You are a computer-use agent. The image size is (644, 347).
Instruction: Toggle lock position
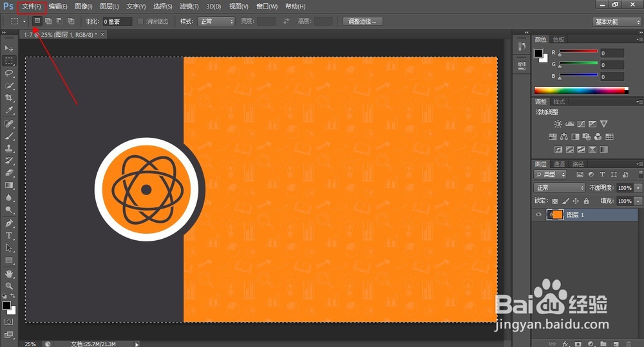[x=576, y=201]
